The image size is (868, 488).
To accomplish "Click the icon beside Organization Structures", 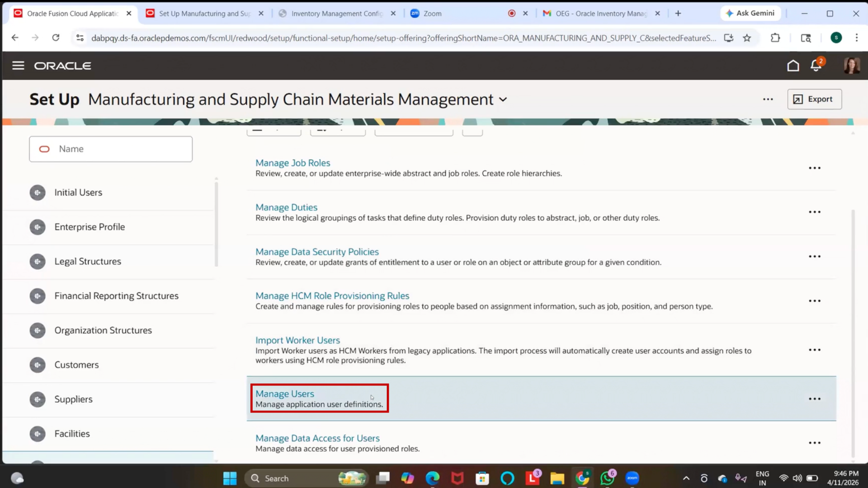I will pyautogui.click(x=38, y=330).
